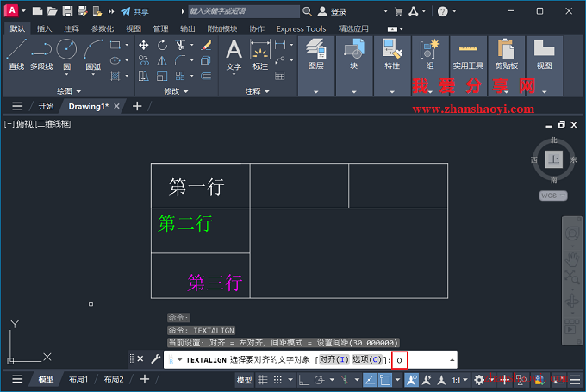Image resolution: width=586 pixels, height=392 pixels.
Task: Open the Pan hand tool in navigation bar
Action: (x=572, y=258)
